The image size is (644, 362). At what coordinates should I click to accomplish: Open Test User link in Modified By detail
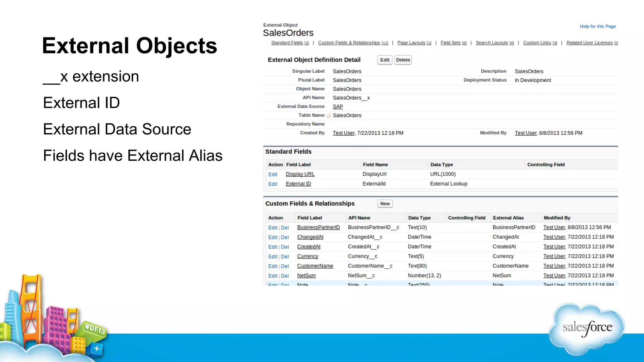[525, 133]
